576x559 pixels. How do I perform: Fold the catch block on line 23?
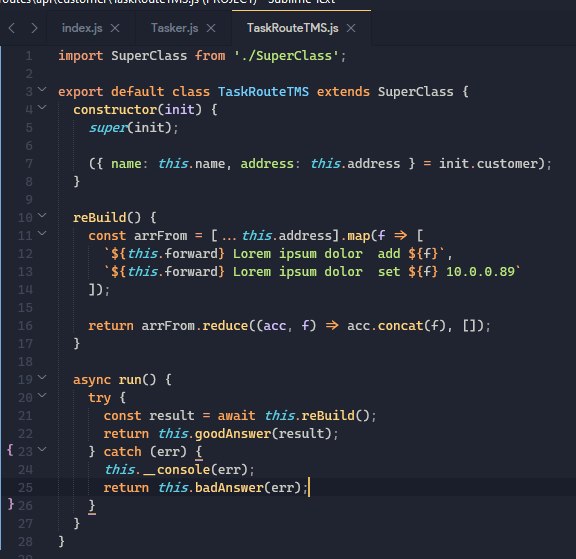42,449
